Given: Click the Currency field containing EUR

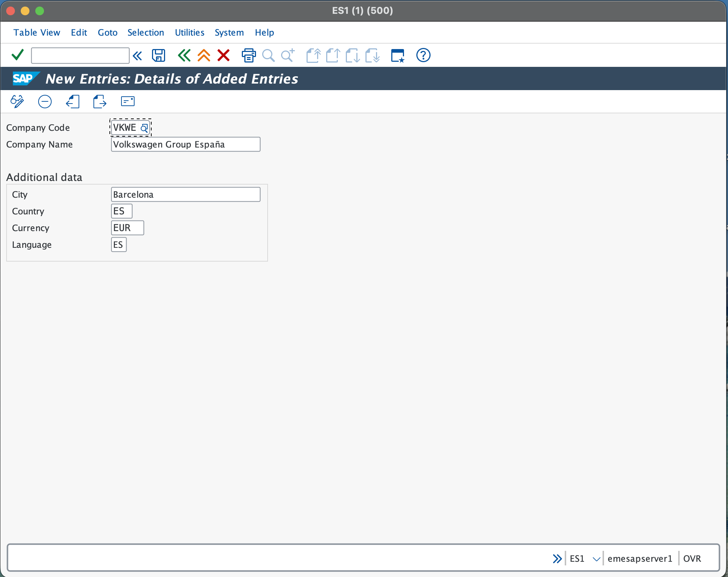Looking at the screenshot, I should [128, 228].
